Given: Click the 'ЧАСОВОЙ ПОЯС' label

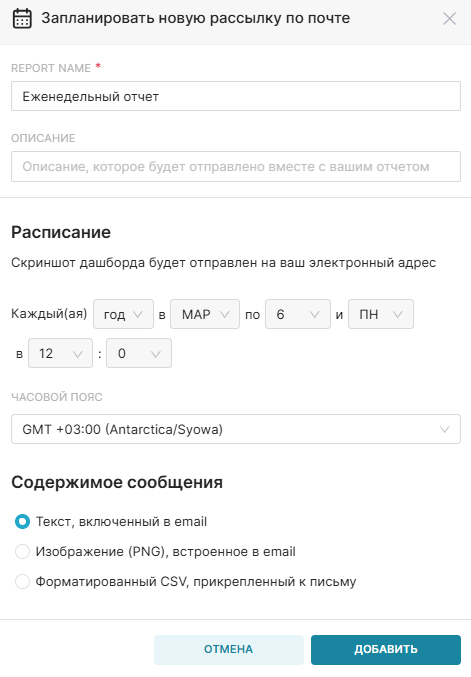Looking at the screenshot, I should [57, 397].
